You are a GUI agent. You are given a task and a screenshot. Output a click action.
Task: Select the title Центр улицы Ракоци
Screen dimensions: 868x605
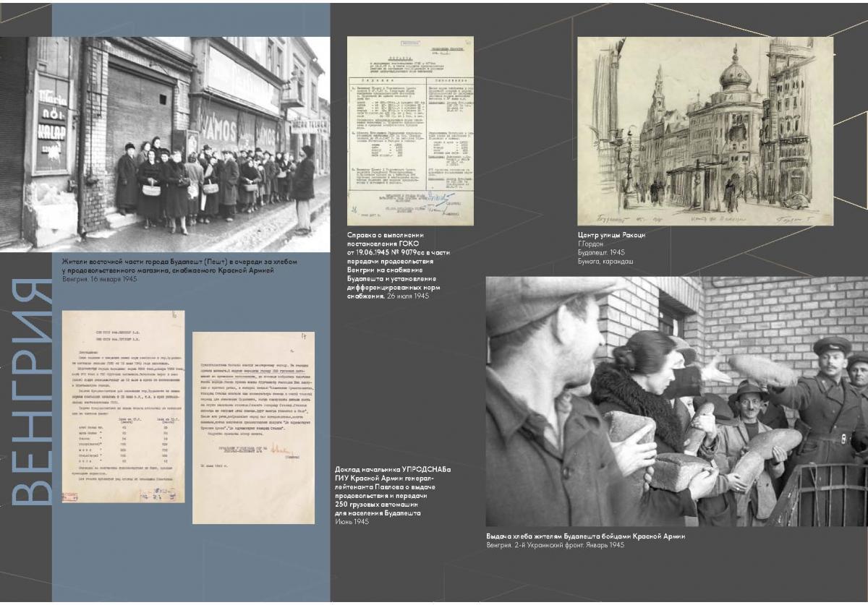tap(611, 236)
